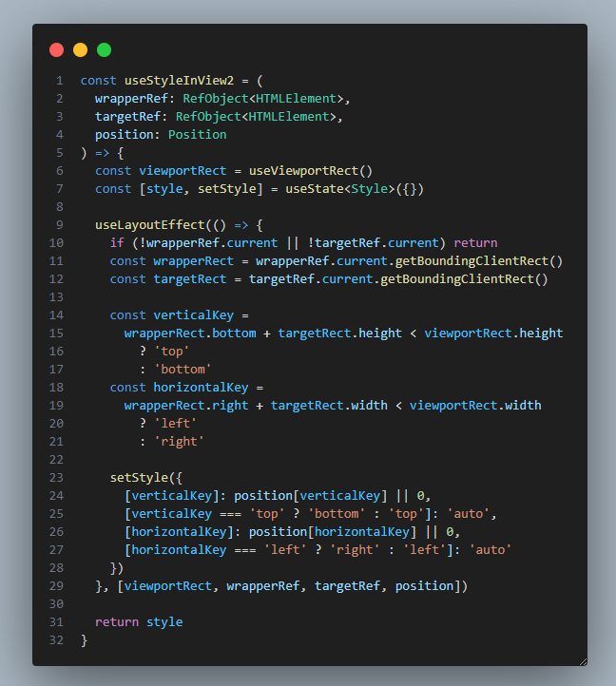The image size is (616, 686).
Task: Click 'getBoundingClientRect()' on line 11
Action: click(x=479, y=261)
